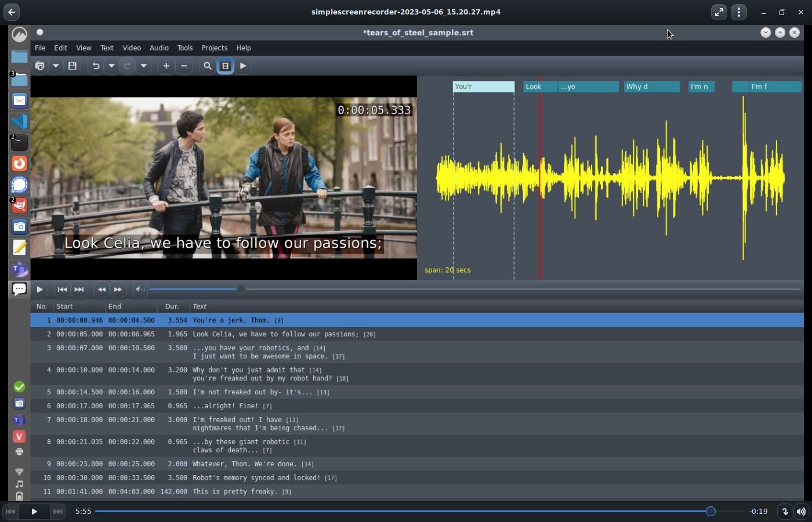
Task: Select subtitle row '...alright! Fine!'
Action: (x=417, y=406)
